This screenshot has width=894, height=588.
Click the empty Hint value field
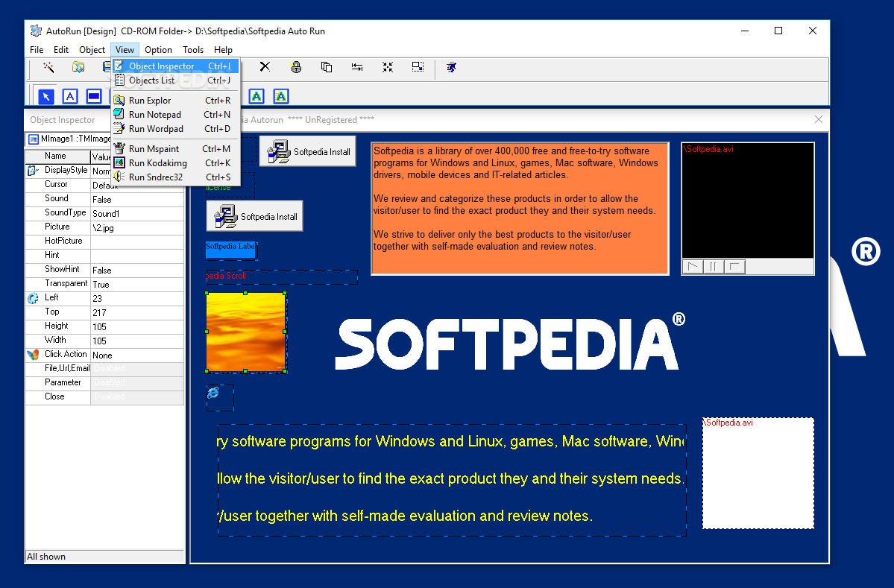(137, 256)
